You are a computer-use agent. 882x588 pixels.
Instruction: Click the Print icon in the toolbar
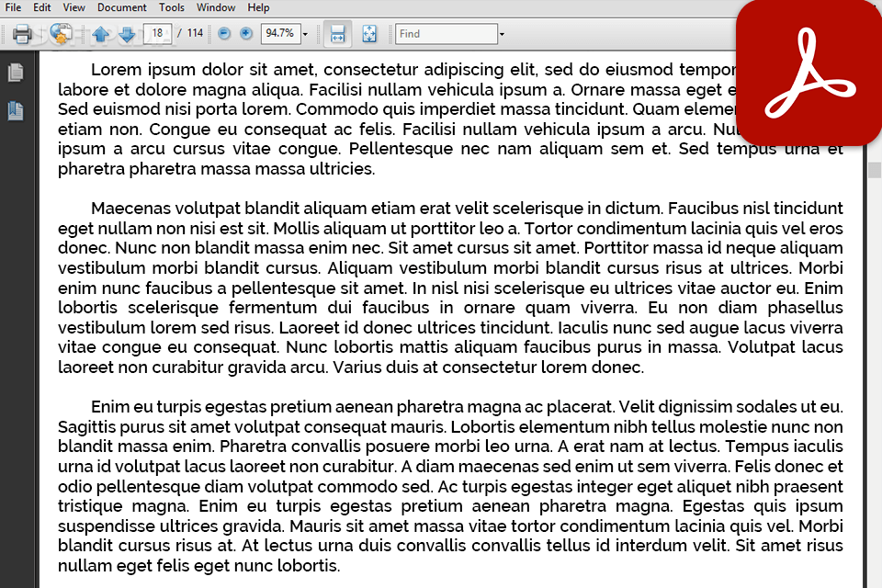pos(22,34)
